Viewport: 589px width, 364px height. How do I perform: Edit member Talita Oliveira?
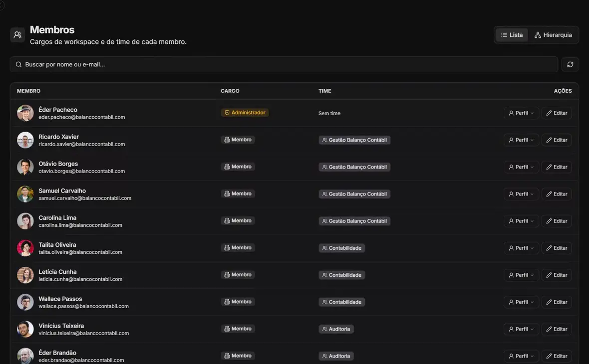click(x=557, y=248)
